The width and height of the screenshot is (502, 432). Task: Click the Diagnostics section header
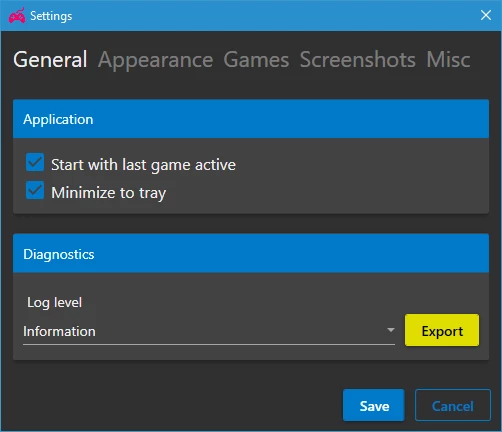tap(251, 254)
